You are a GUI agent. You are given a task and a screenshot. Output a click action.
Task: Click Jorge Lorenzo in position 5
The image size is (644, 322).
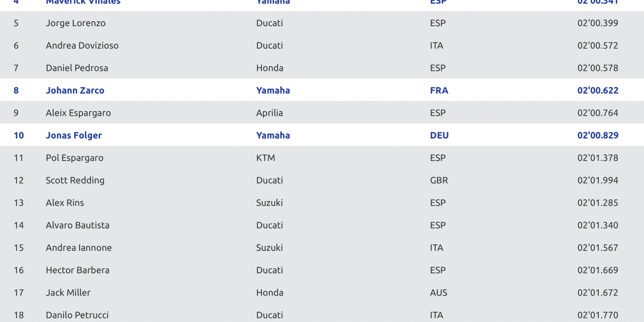point(76,23)
